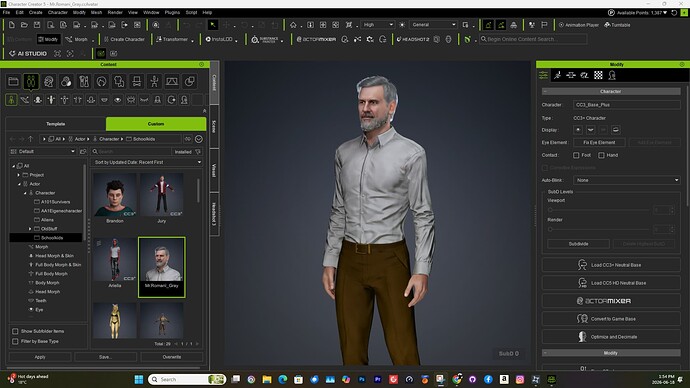
Task: Click the ActorMixer toolbar logo
Action: coord(316,39)
